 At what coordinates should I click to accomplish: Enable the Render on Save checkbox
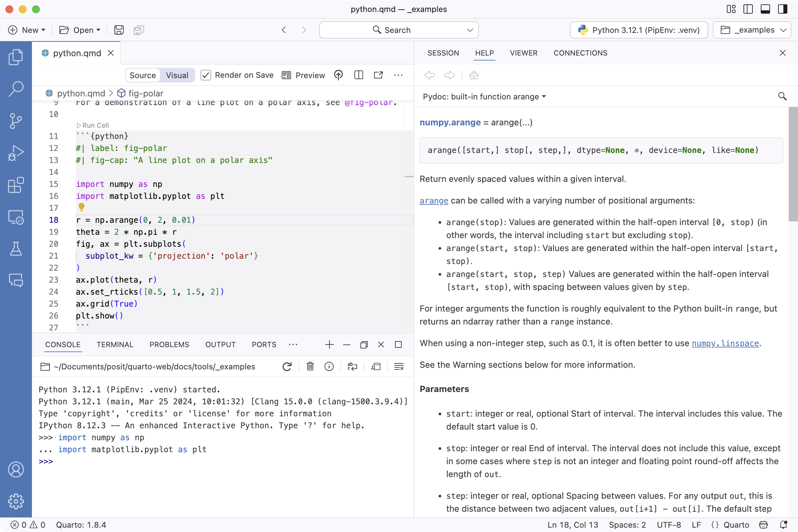tap(205, 75)
